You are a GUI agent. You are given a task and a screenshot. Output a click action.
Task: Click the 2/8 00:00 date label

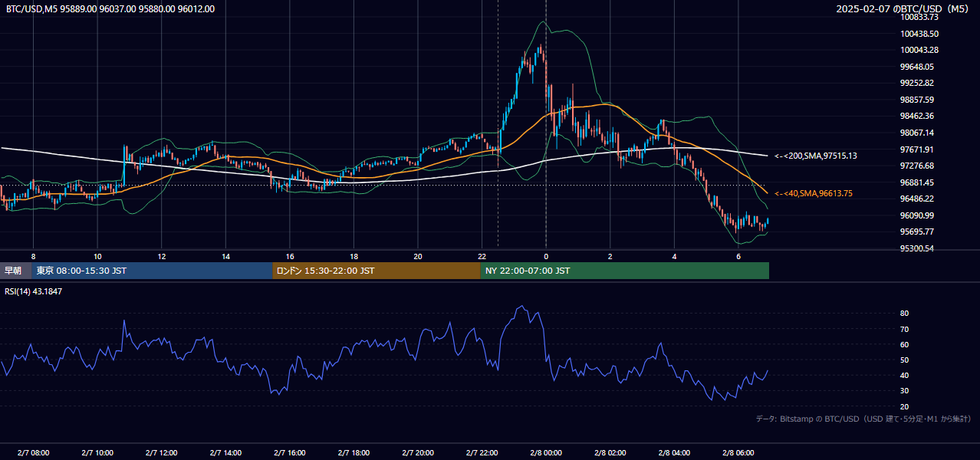pos(545,453)
